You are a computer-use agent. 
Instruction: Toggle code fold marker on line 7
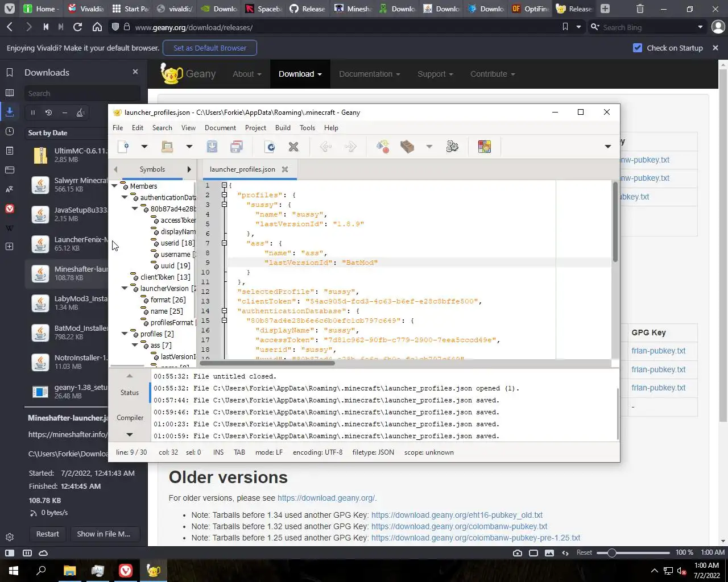coord(224,243)
